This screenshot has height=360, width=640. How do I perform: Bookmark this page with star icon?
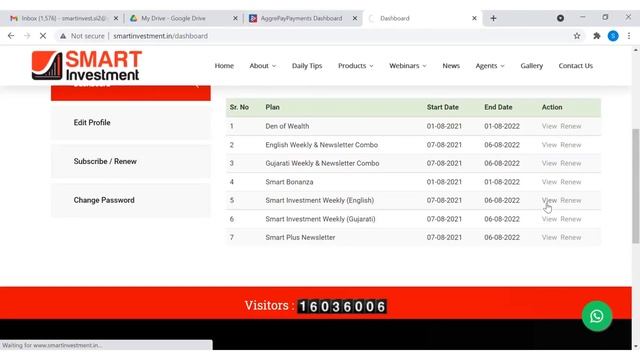click(577, 36)
